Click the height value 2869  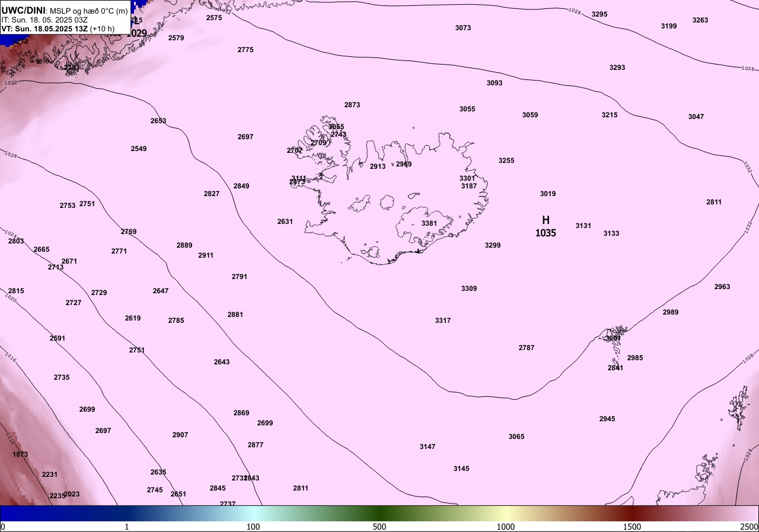[241, 413]
